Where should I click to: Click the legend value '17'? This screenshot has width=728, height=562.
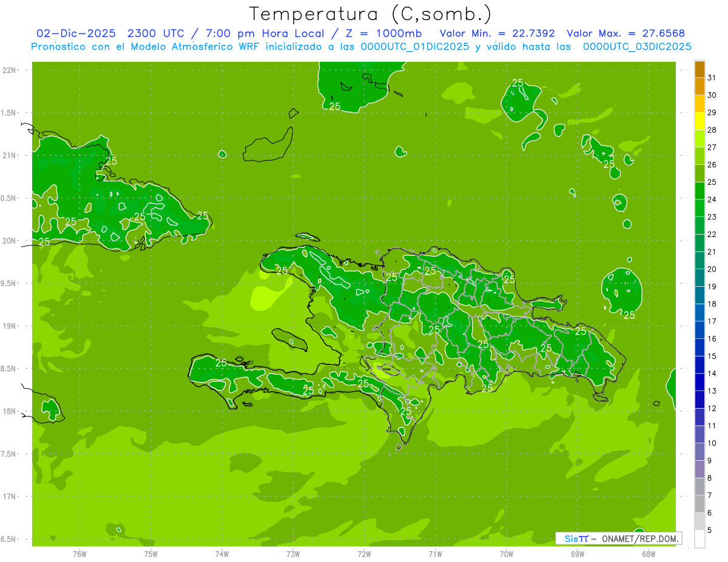(x=712, y=321)
